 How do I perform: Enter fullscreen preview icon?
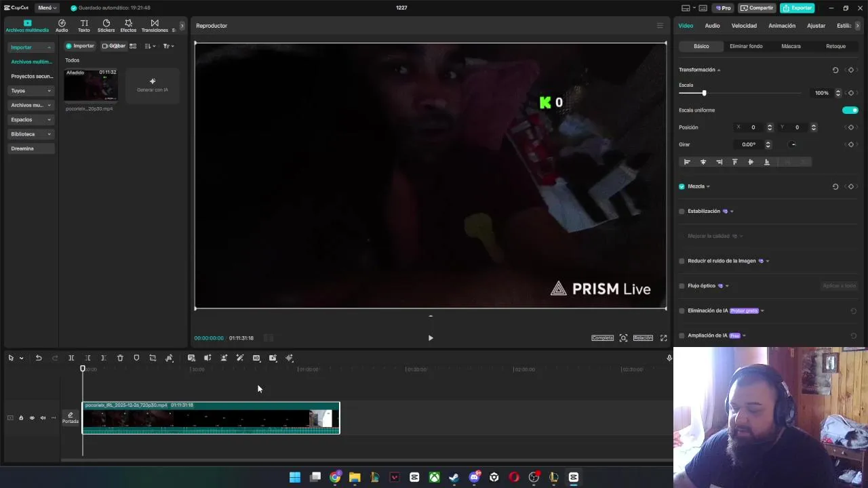[x=663, y=338]
